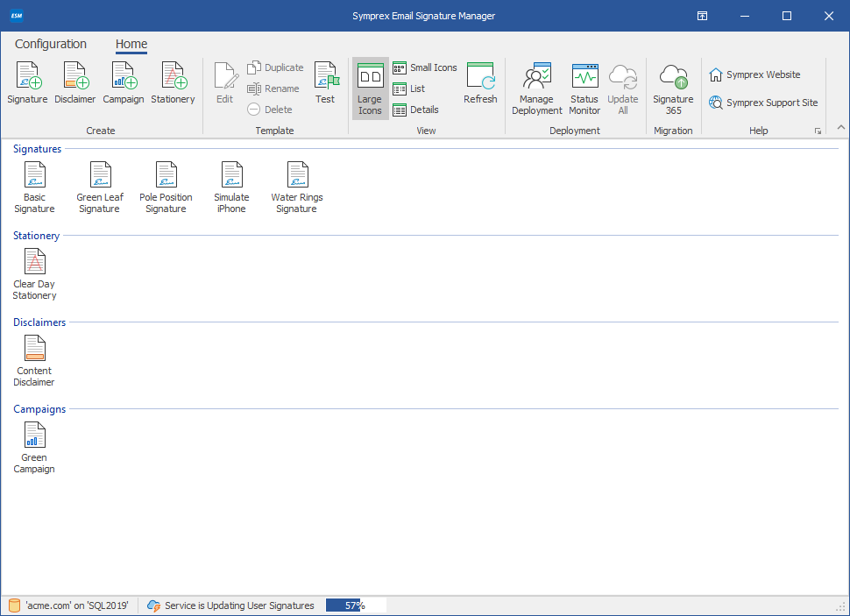
Task: Create a new Disclaimer template
Action: pyautogui.click(x=74, y=83)
